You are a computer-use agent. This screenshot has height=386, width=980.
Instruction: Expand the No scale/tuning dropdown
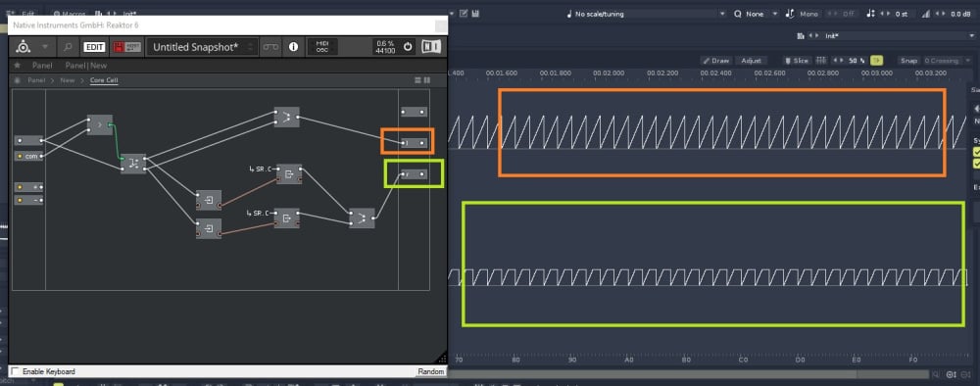pyautogui.click(x=647, y=14)
